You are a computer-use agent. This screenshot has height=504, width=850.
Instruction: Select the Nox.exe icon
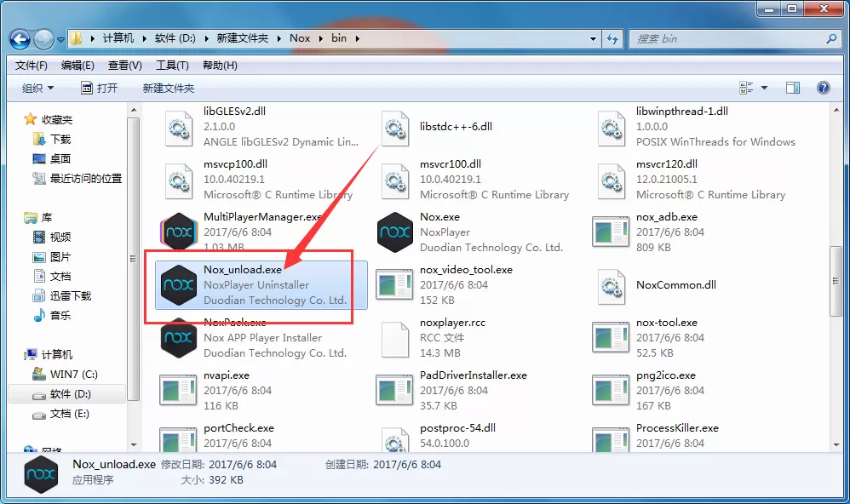click(x=394, y=232)
